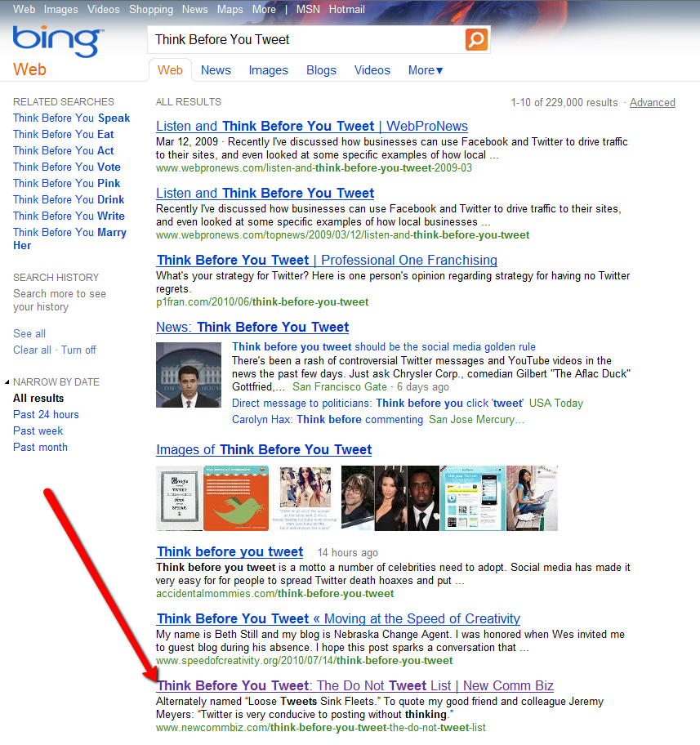Click related search 'Think Before You Write'

69,216
